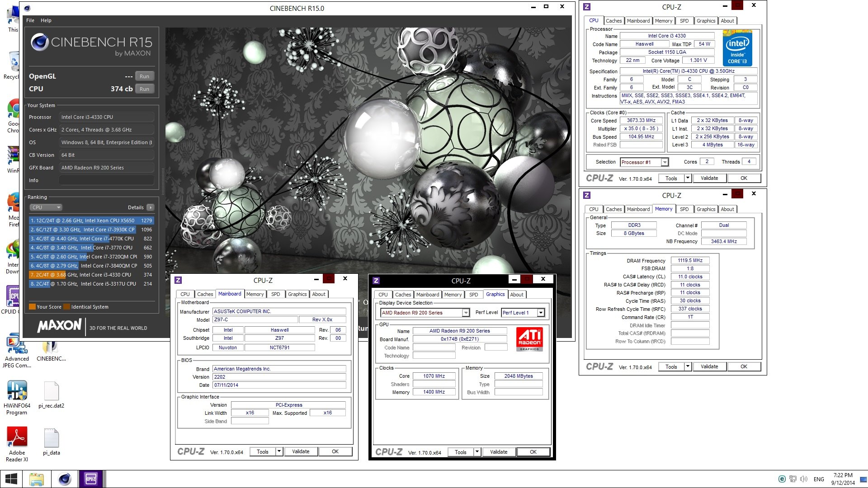This screenshot has width=868, height=488.
Task: Open Caches tab in Mainboard CPU-Z window
Action: coord(205,294)
